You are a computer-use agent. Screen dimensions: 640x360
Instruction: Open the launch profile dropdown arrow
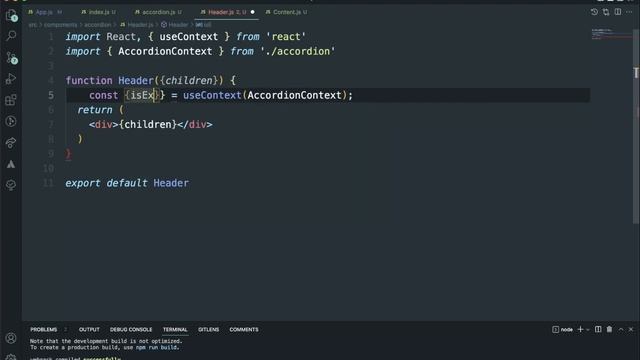[x=588, y=330]
